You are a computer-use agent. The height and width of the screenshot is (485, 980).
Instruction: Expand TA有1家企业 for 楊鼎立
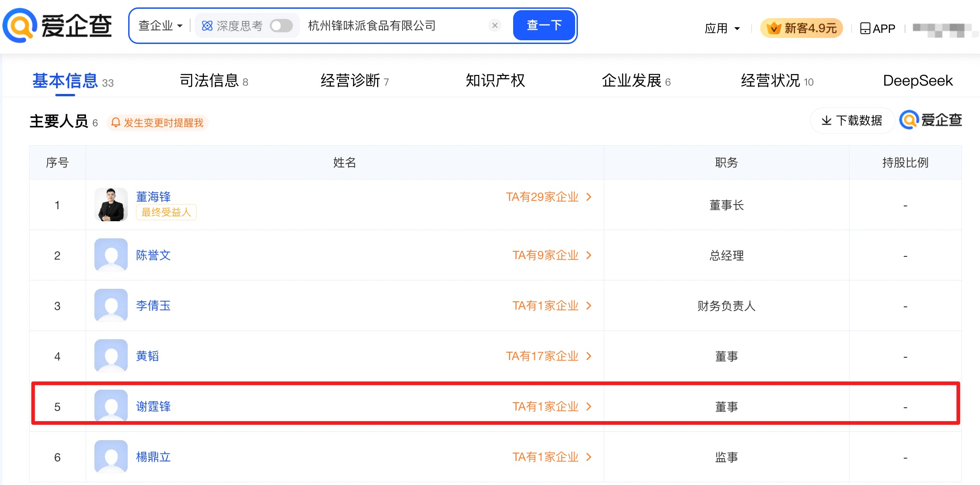552,457
